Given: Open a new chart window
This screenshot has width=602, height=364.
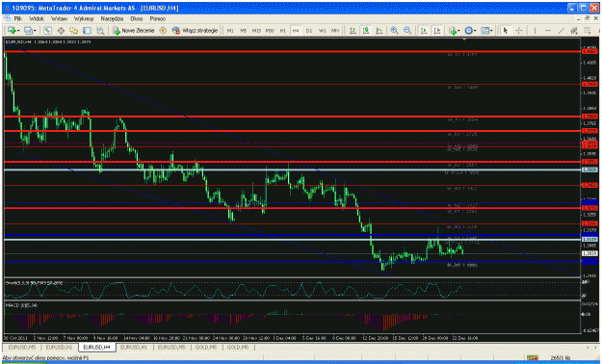Looking at the screenshot, I should pyautogui.click(x=12, y=31).
